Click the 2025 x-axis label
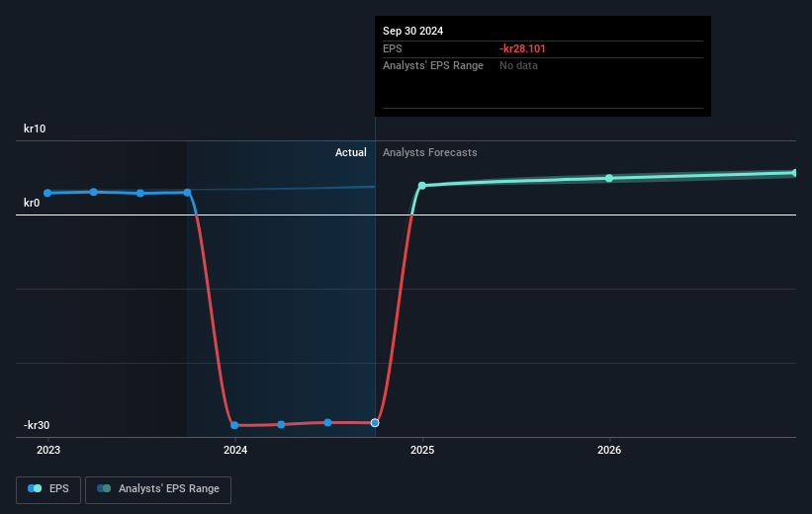812x514 pixels. click(422, 450)
